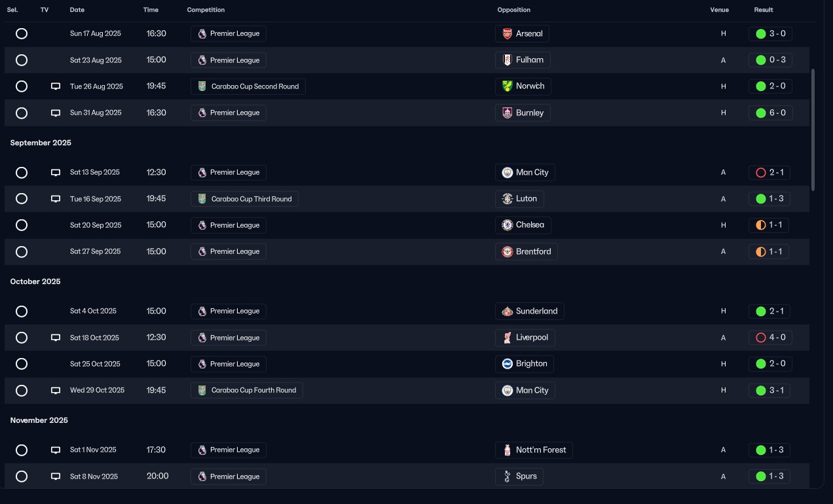The image size is (833, 504).
Task: Open the 6 - 0 Burnley result
Action: click(771, 113)
